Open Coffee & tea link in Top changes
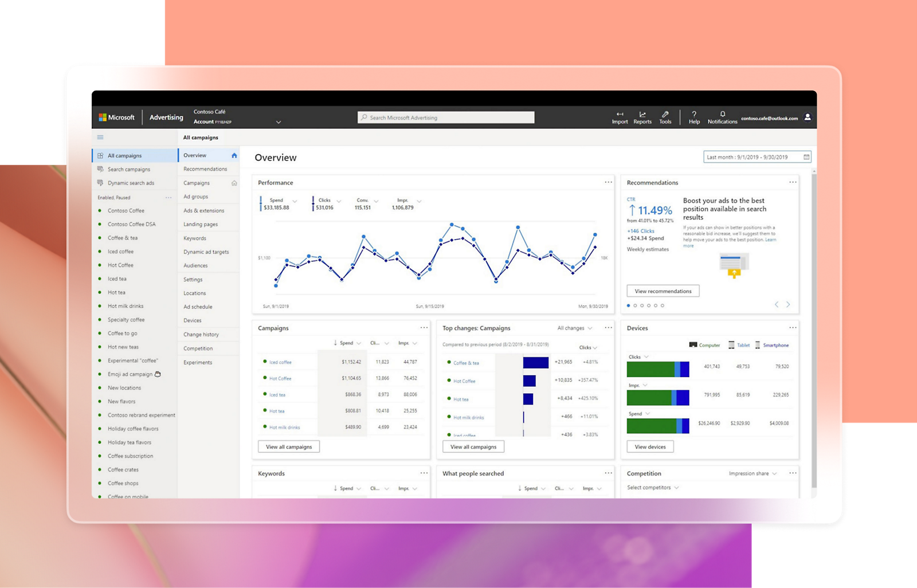This screenshot has height=588, width=917. (466, 363)
